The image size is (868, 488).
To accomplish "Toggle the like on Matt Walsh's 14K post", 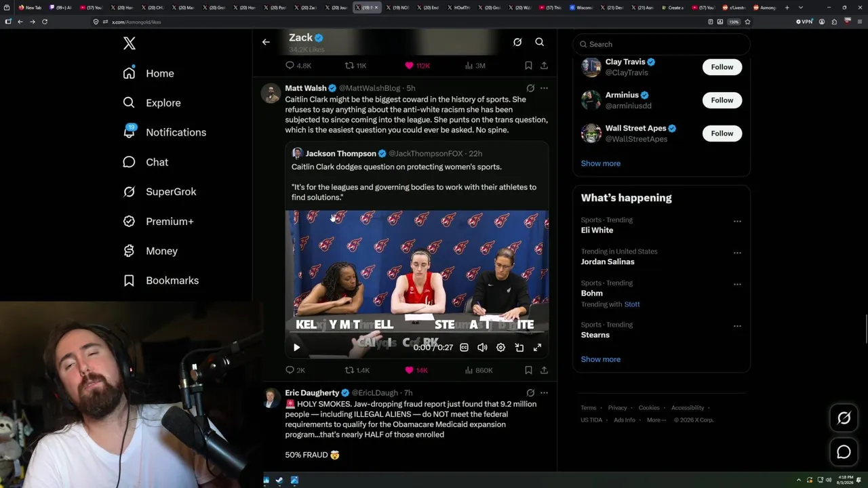I will [x=409, y=370].
